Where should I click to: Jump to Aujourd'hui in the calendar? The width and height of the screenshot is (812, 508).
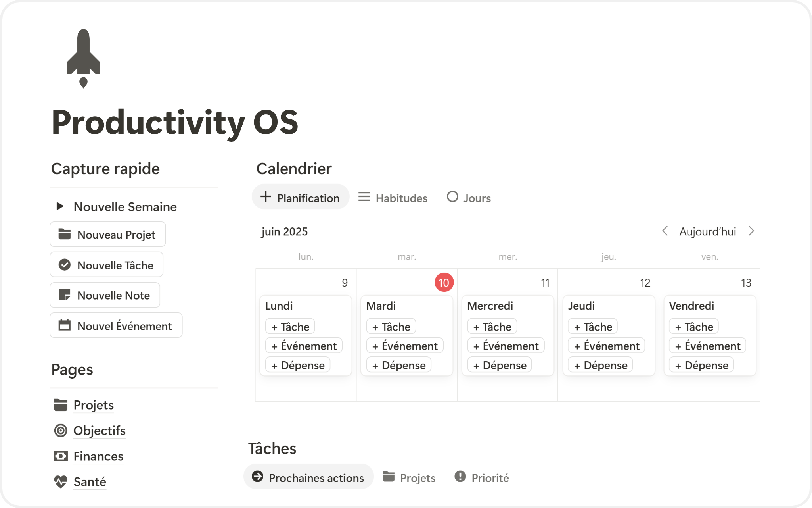coord(708,231)
